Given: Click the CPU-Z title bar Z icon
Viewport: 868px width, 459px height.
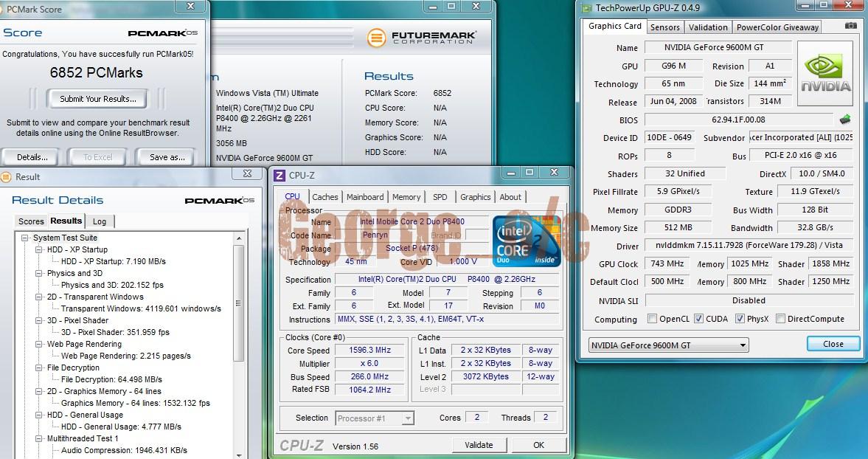Looking at the screenshot, I should 280,176.
